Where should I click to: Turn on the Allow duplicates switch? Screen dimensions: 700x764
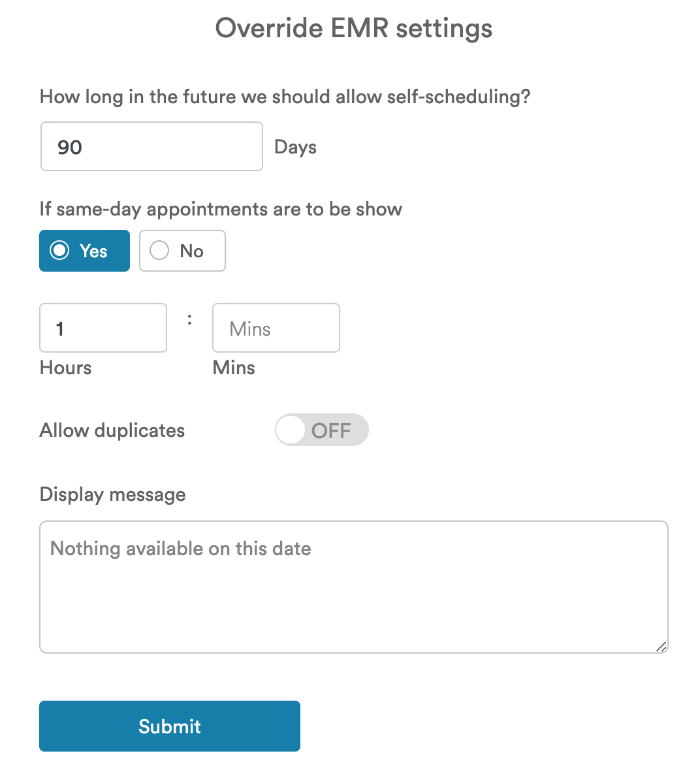pyautogui.click(x=321, y=430)
